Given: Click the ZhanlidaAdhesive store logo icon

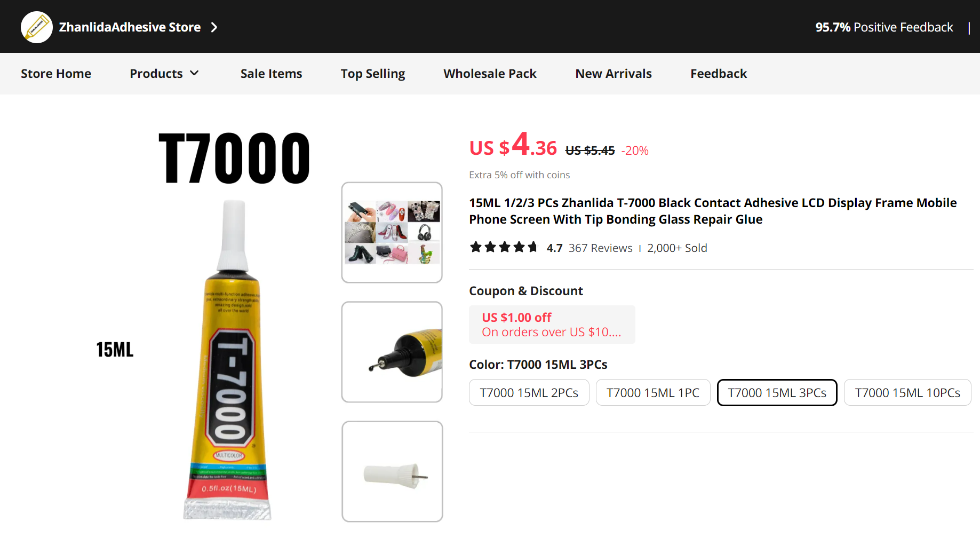Looking at the screenshot, I should (36, 27).
